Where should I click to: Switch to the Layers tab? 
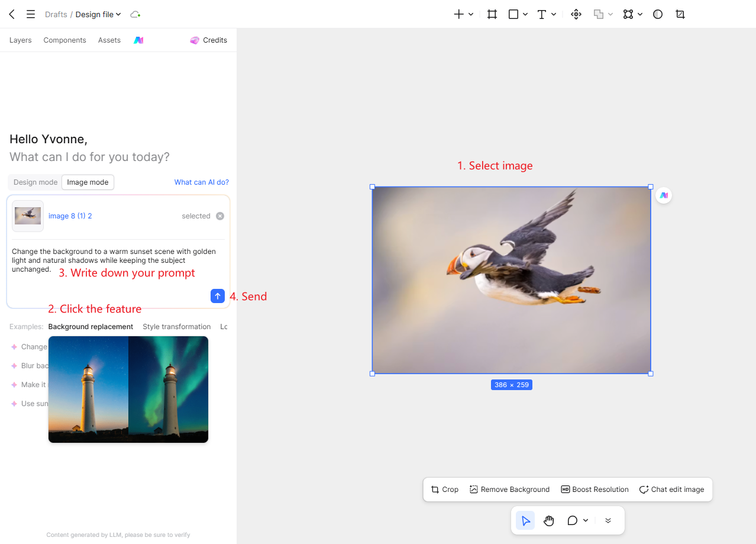click(x=21, y=40)
